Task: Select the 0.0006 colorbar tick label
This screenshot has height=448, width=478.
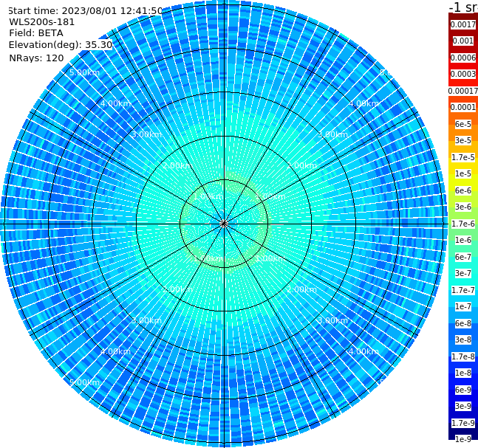Action: [463, 58]
